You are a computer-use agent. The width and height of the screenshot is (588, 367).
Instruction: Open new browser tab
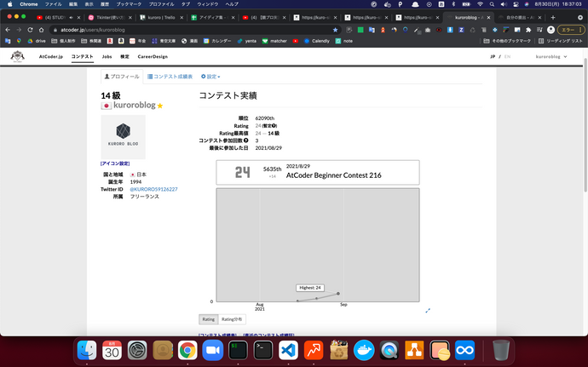(553, 17)
